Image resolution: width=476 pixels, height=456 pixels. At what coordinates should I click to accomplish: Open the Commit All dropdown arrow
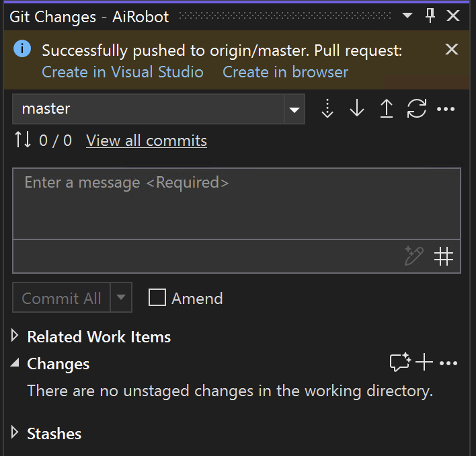pos(121,297)
